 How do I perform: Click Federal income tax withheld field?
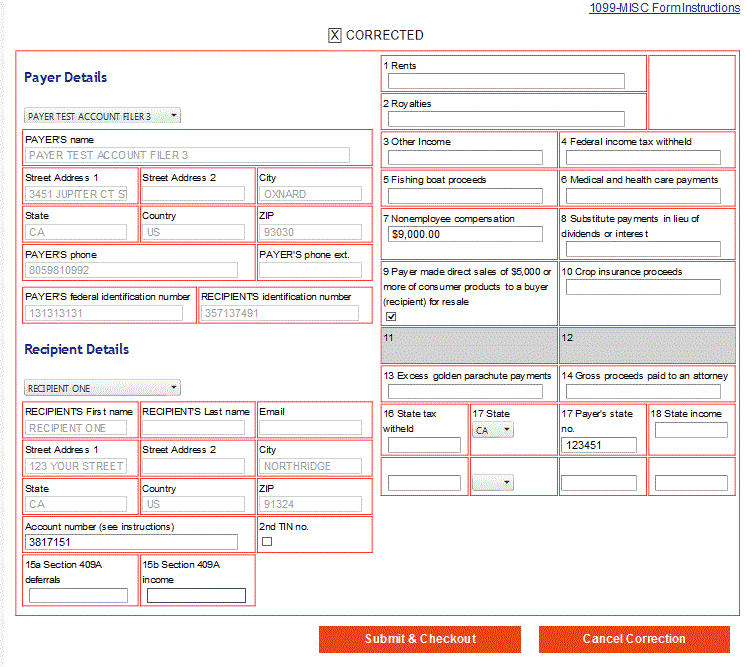[x=643, y=157]
